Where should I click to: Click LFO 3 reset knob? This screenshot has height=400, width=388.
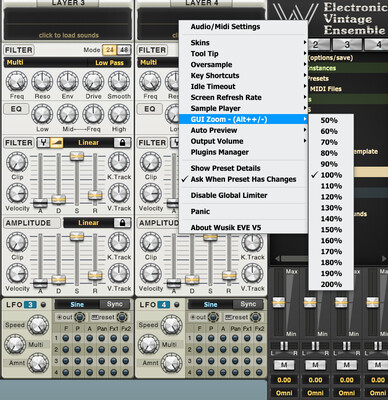[x=122, y=317]
